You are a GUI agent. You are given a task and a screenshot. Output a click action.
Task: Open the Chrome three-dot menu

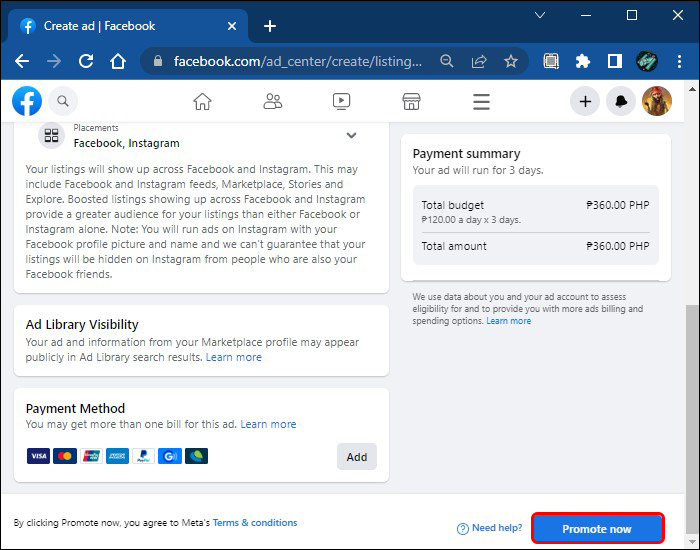tap(679, 61)
